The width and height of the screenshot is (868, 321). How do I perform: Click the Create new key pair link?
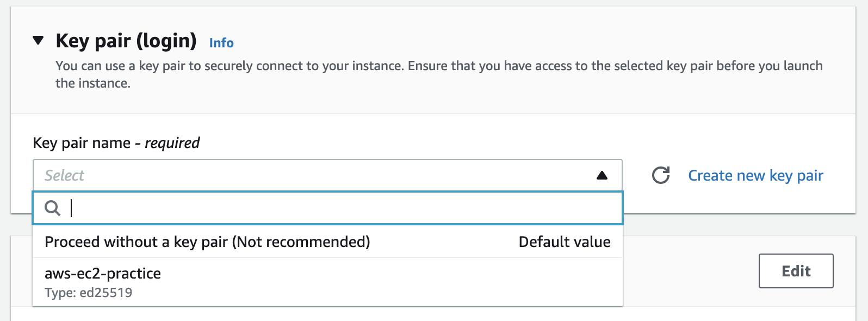[755, 176]
